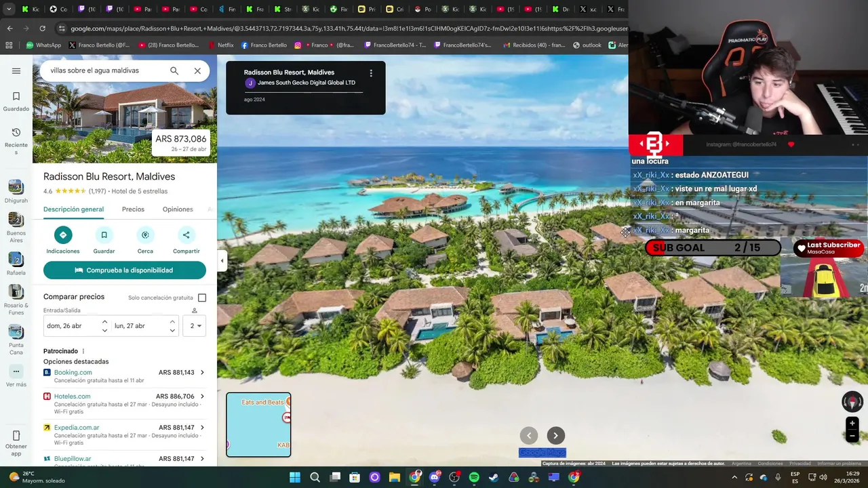
Task: Click the Guardar bookmark icon
Action: [104, 235]
